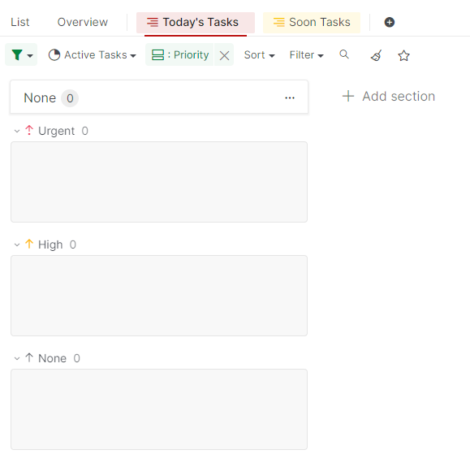Remove the Priority grouping with the X

(224, 55)
